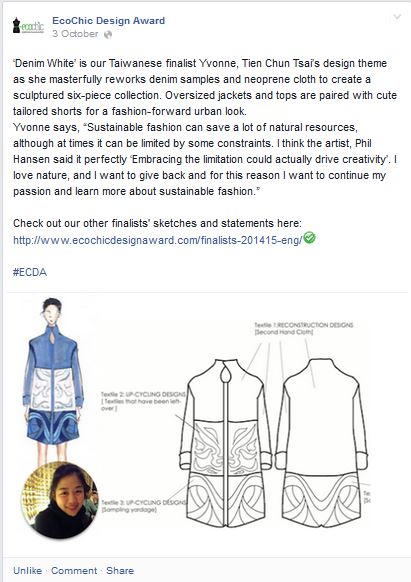The height and width of the screenshot is (582, 411).
Task: Click the Textile 2 Up-cycling Designs label
Action: pyautogui.click(x=143, y=401)
